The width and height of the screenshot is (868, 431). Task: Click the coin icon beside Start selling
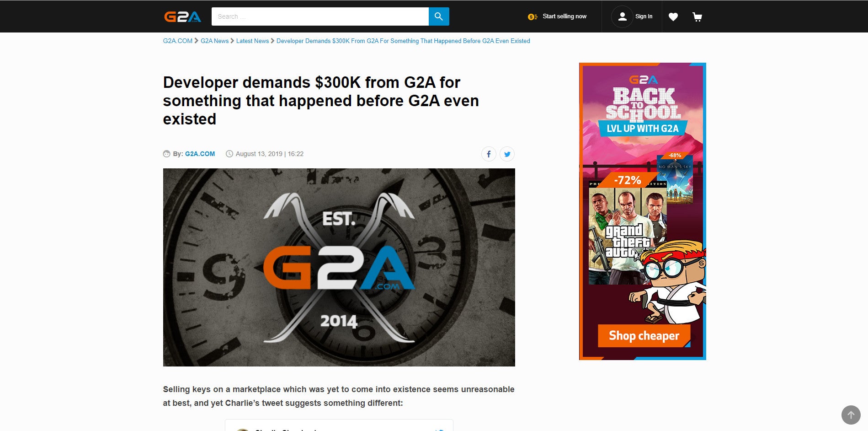[533, 17]
